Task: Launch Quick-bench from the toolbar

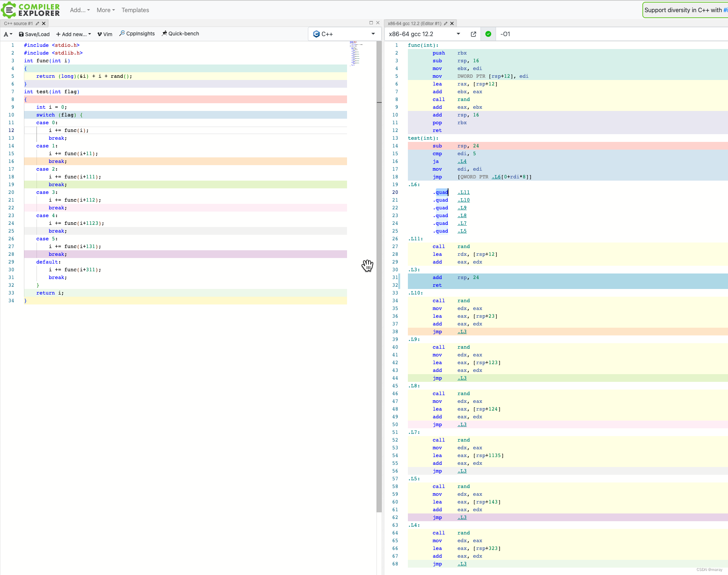Action: click(x=180, y=34)
